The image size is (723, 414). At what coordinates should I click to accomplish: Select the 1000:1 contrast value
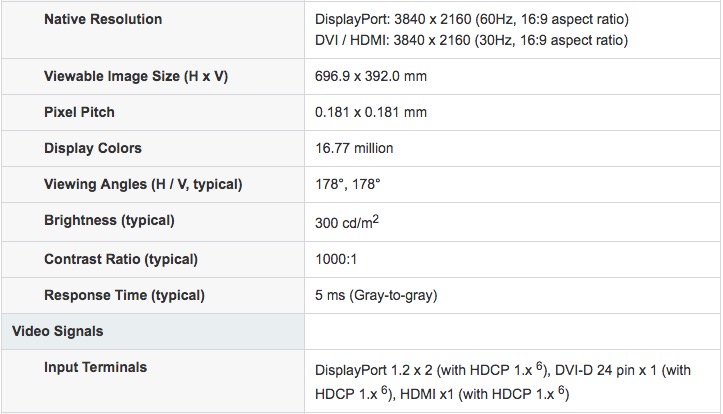[x=338, y=259]
